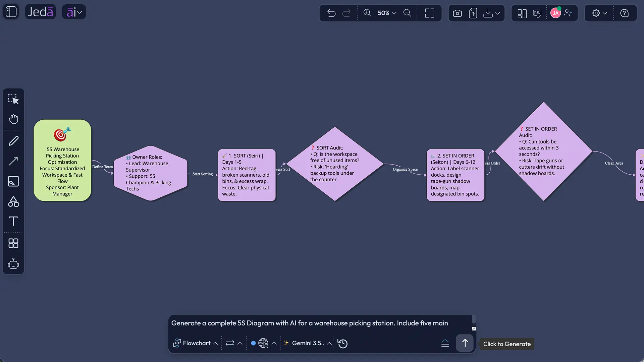
Task: Toggle the web search globe icon
Action: click(x=263, y=343)
